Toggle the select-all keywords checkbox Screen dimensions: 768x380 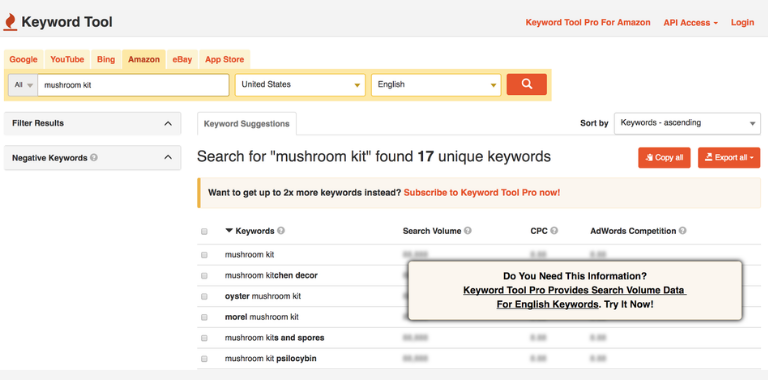[x=204, y=231]
